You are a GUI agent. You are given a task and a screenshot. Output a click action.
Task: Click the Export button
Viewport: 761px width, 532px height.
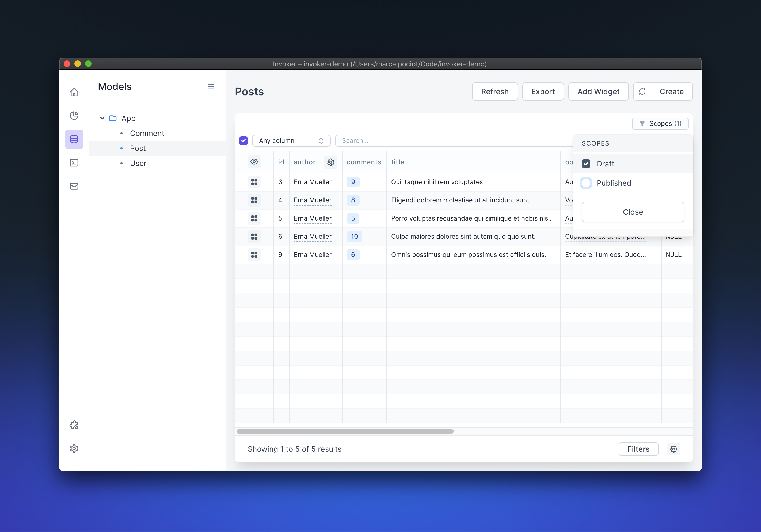(543, 92)
